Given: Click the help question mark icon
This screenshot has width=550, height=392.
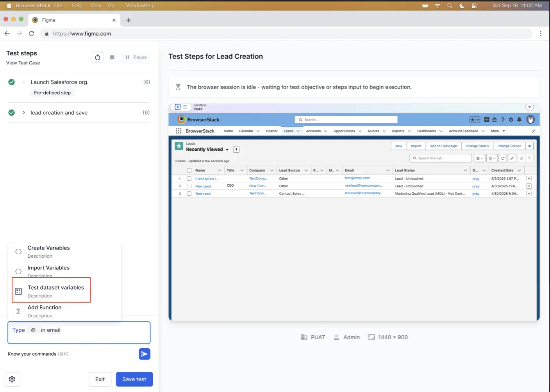Looking at the screenshot, I should [x=502, y=119].
